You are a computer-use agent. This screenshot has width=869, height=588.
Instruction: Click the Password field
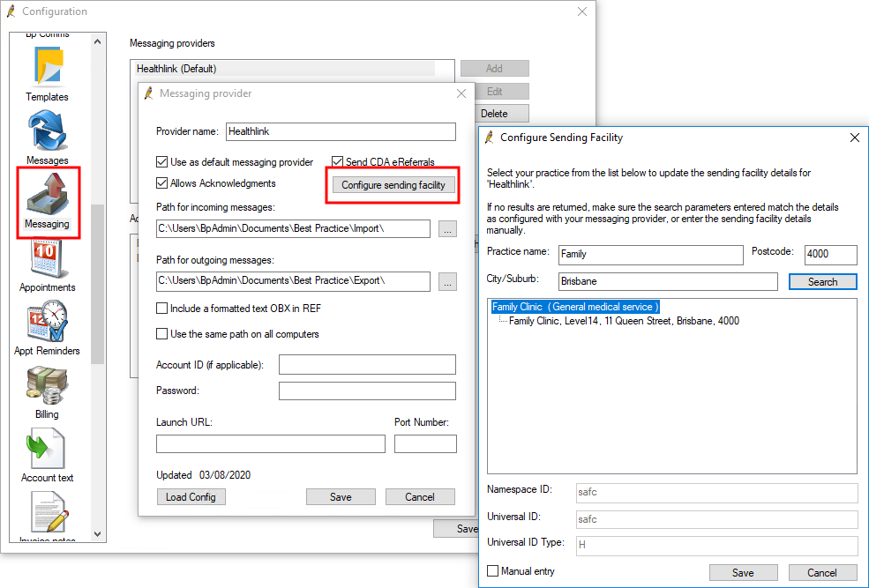click(x=367, y=391)
